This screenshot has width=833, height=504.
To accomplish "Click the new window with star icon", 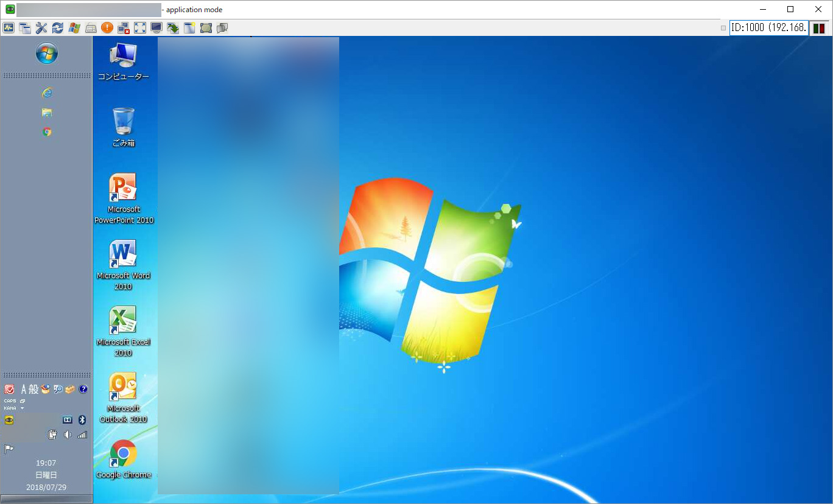I will tap(189, 27).
